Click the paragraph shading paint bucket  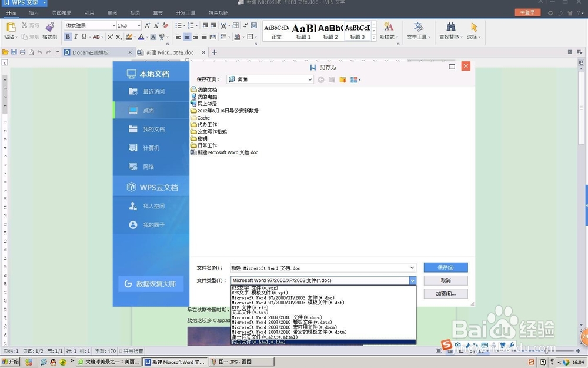click(237, 37)
